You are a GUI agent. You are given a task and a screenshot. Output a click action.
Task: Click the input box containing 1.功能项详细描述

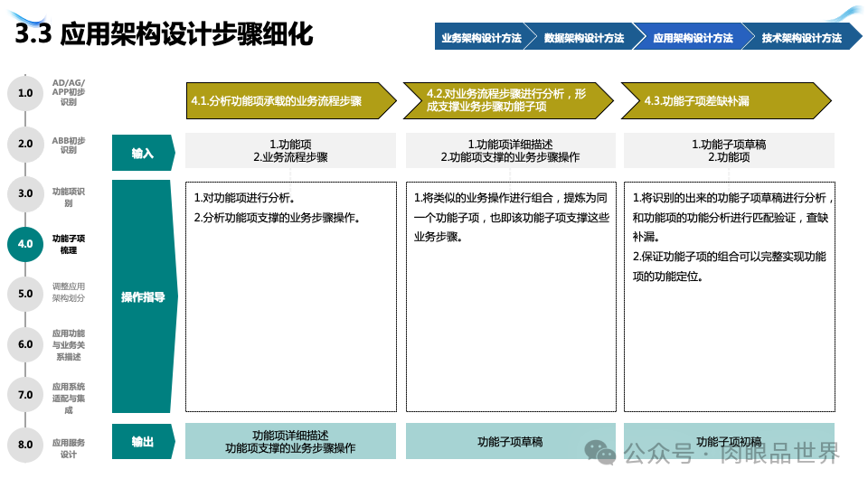tap(510, 151)
